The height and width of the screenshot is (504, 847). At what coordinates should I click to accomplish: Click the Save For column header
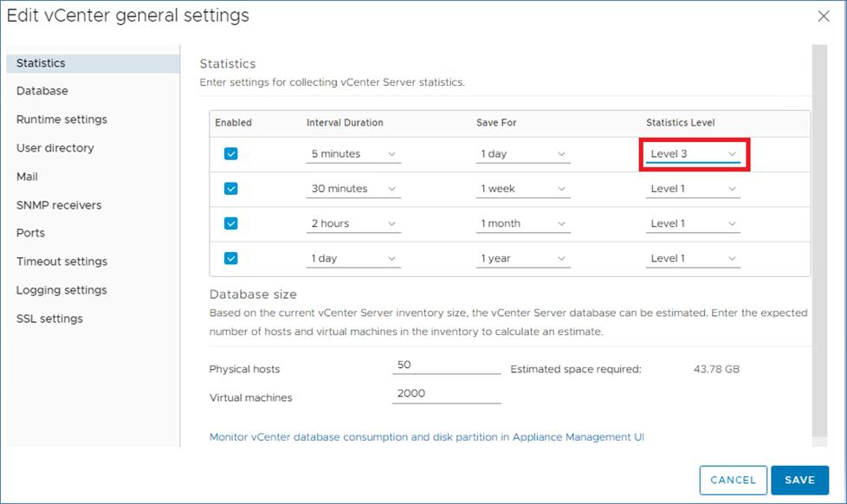pos(496,123)
